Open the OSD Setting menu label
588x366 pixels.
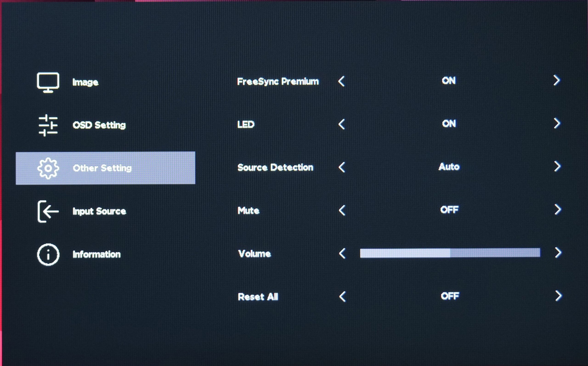(x=99, y=125)
